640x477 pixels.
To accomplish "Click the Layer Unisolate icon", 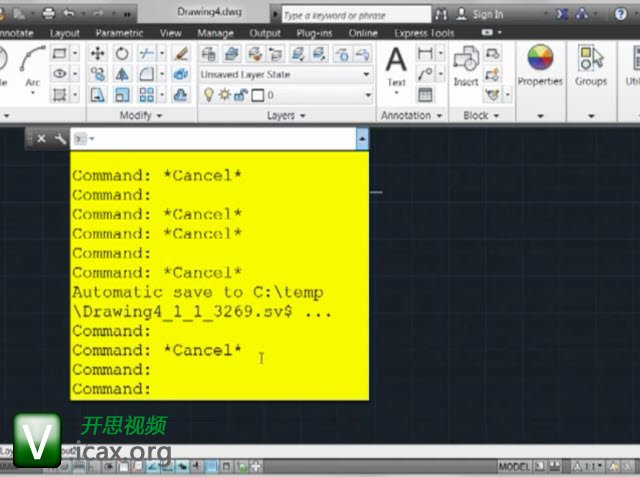I will pyautogui.click(x=319, y=54).
